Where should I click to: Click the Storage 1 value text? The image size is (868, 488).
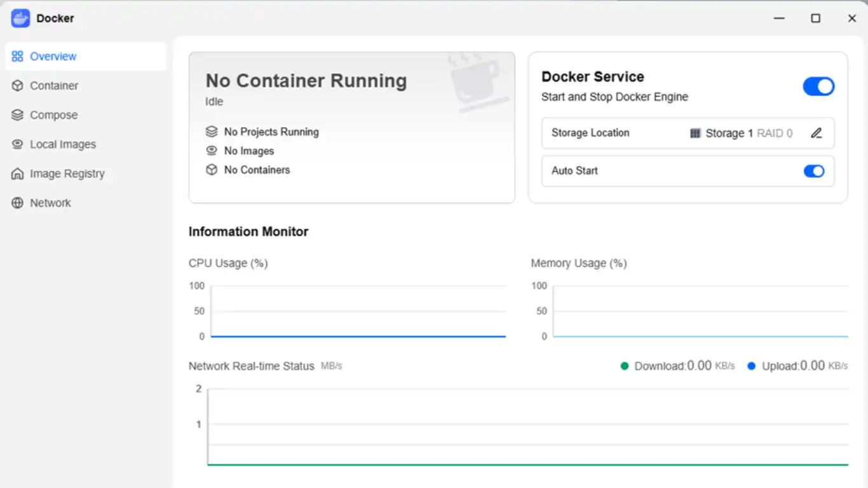click(x=729, y=133)
